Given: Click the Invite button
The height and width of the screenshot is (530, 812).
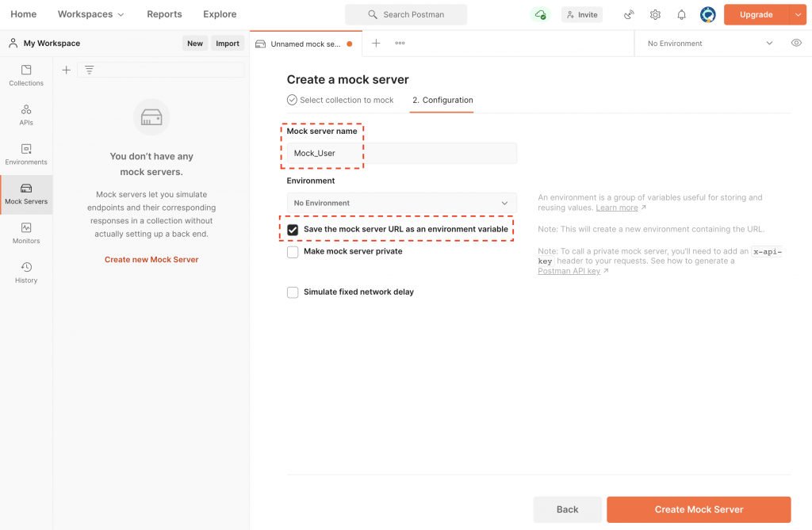Looking at the screenshot, I should 582,14.
